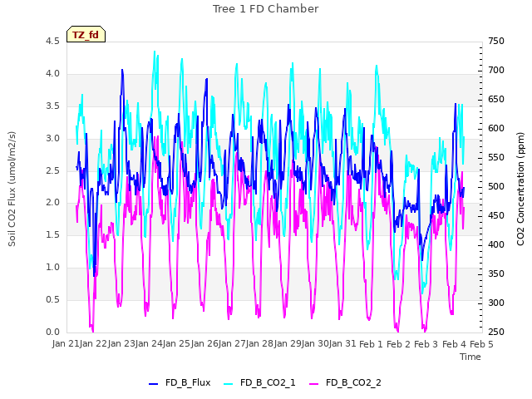Click the 750 right y-axis tick label
This screenshot has height=399, width=532.
496,41
